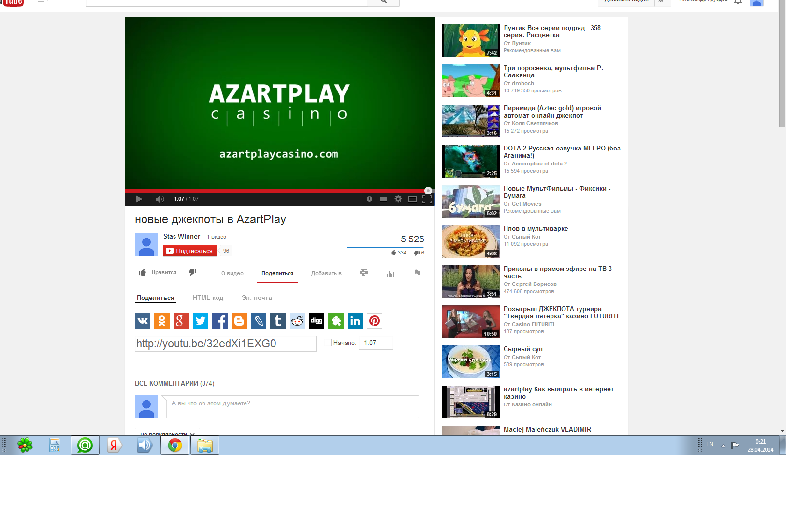This screenshot has width=812, height=508.
Task: Open the Плов в мультиварке video thumbnail
Action: click(471, 241)
